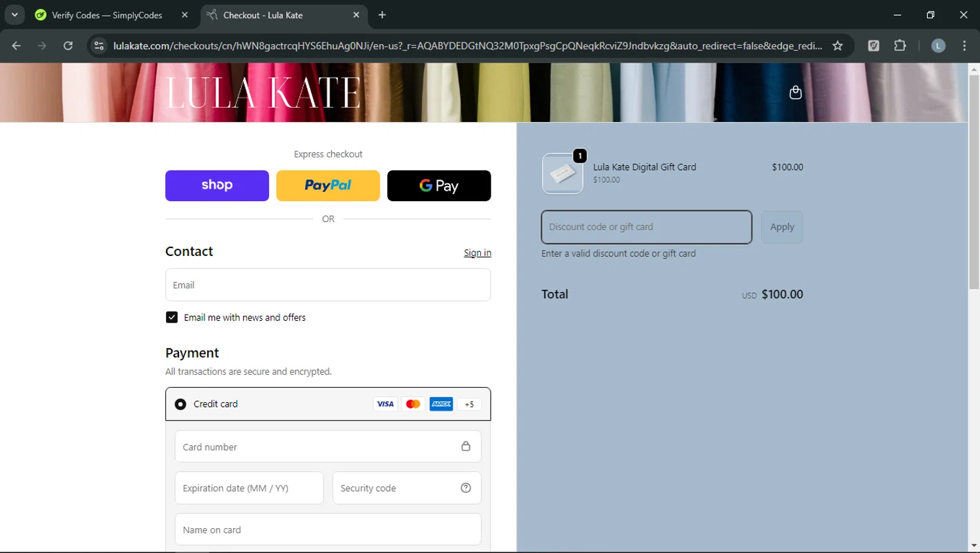This screenshot has width=980, height=553.
Task: Open site information icon in address bar
Action: tap(99, 46)
